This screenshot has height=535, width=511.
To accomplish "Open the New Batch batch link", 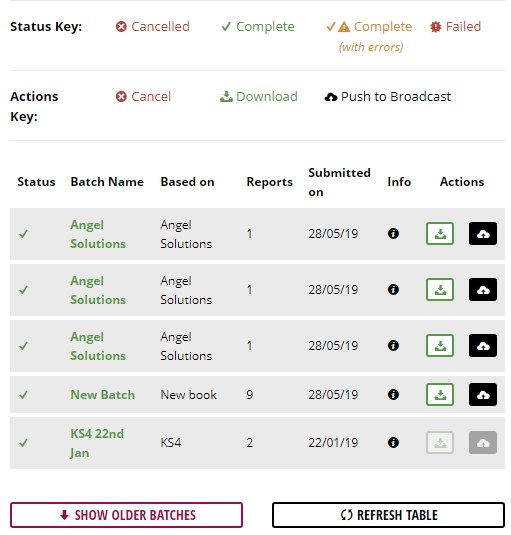I will coord(103,395).
